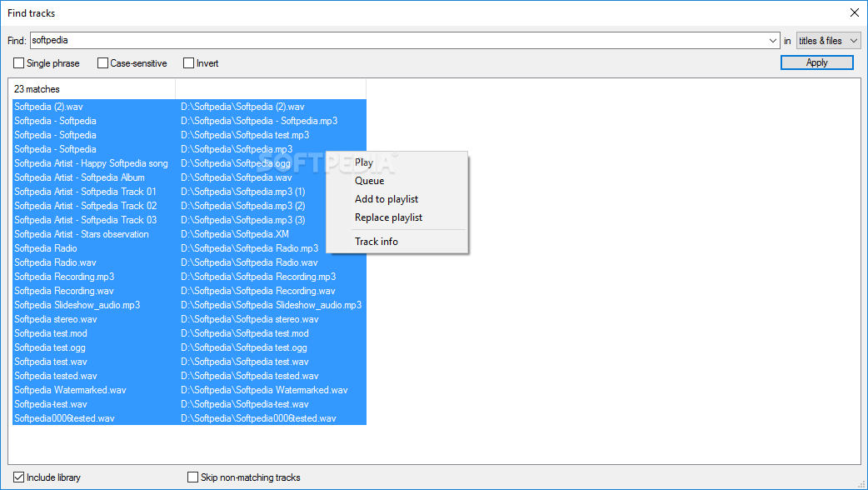Select Softpedia Artist - Happy Softpedia song

(x=91, y=162)
